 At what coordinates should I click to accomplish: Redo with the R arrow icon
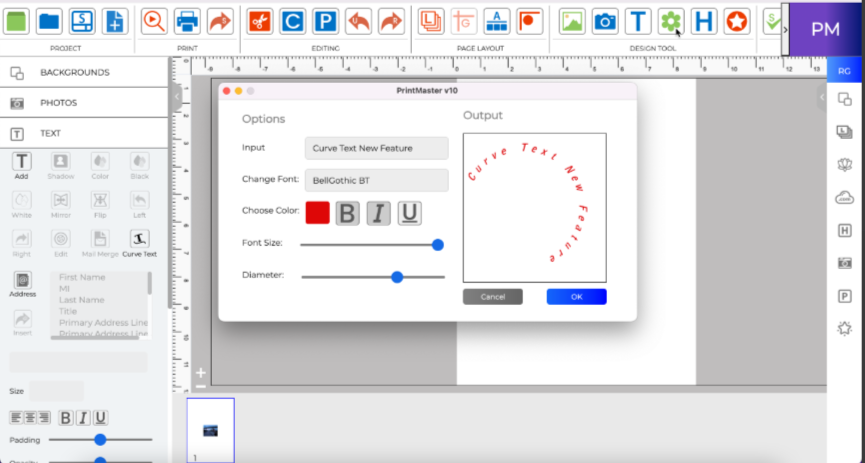pyautogui.click(x=392, y=22)
